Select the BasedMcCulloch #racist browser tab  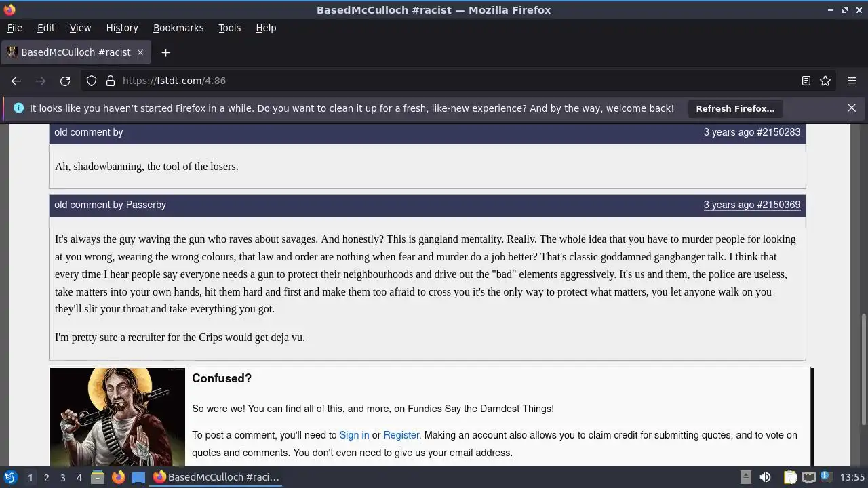pyautogui.click(x=75, y=52)
